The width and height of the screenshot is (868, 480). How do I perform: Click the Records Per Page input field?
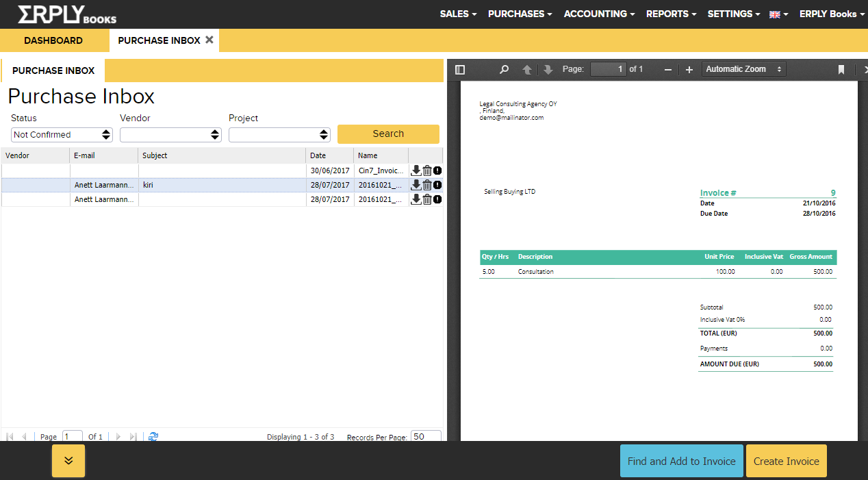pyautogui.click(x=426, y=436)
